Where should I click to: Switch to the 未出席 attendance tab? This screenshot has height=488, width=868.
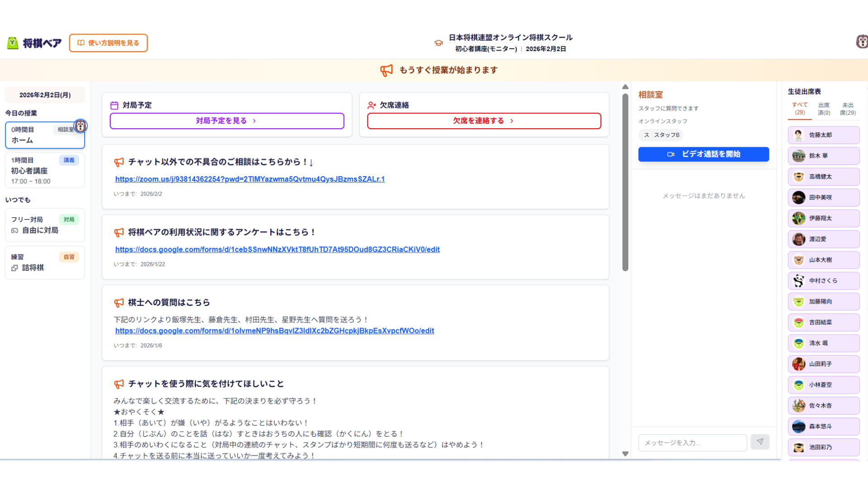pyautogui.click(x=848, y=108)
